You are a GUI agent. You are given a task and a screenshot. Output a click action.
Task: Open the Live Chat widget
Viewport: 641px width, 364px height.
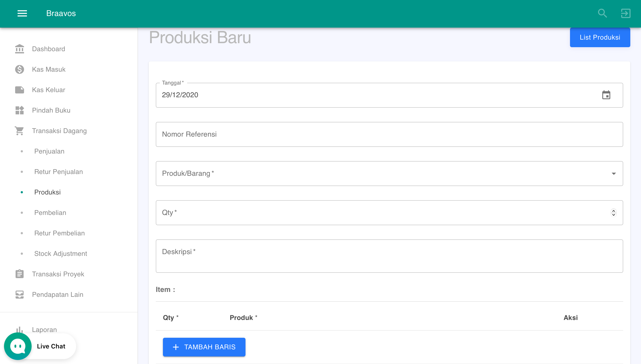(18, 346)
